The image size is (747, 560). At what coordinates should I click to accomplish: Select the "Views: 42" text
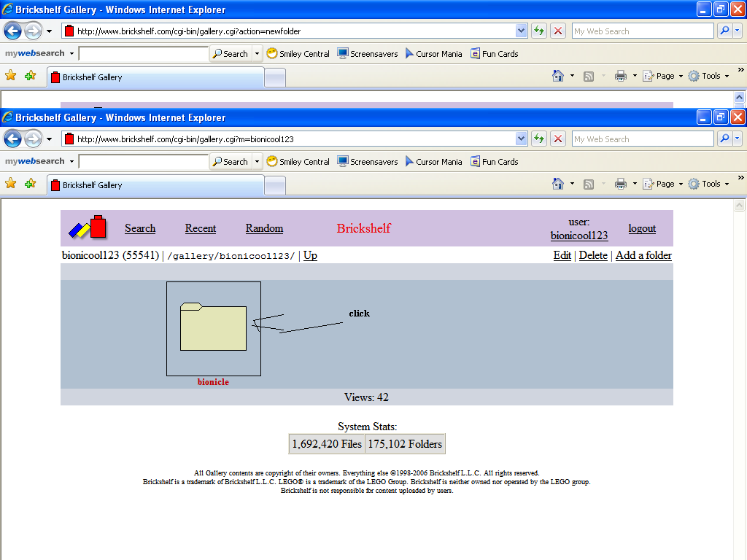click(366, 397)
